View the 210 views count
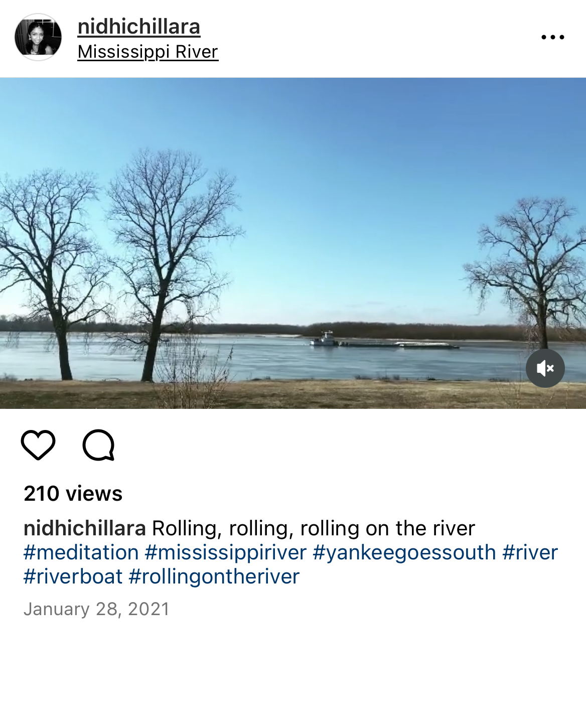586x728 pixels. [x=73, y=494]
